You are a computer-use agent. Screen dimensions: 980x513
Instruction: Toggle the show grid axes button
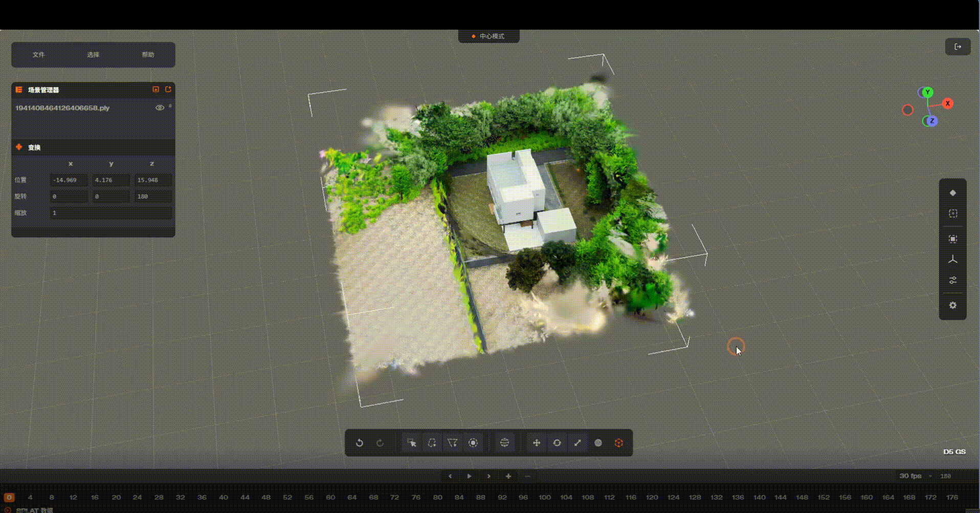coord(952,260)
